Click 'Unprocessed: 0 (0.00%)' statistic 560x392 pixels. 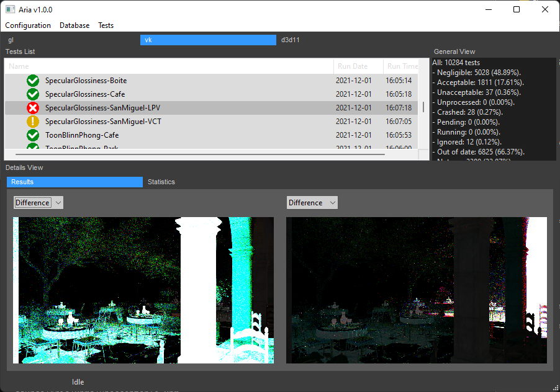(x=474, y=103)
